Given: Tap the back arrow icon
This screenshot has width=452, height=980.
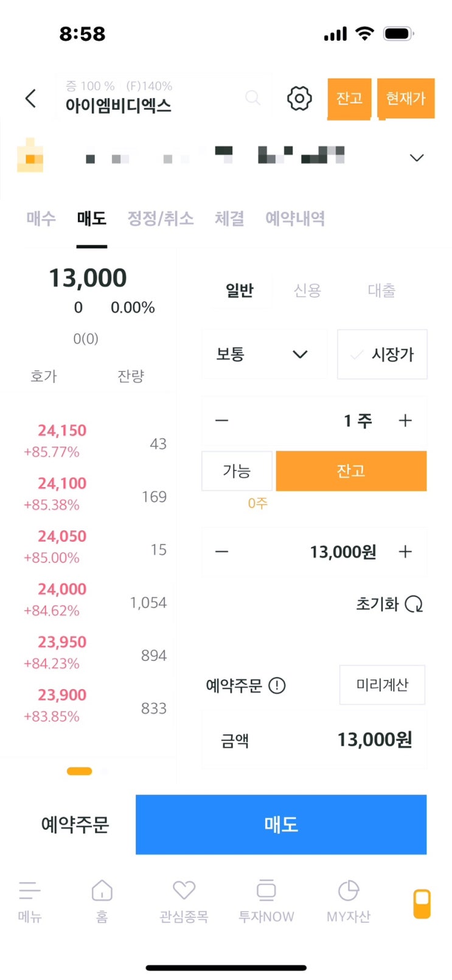Looking at the screenshot, I should (30, 98).
